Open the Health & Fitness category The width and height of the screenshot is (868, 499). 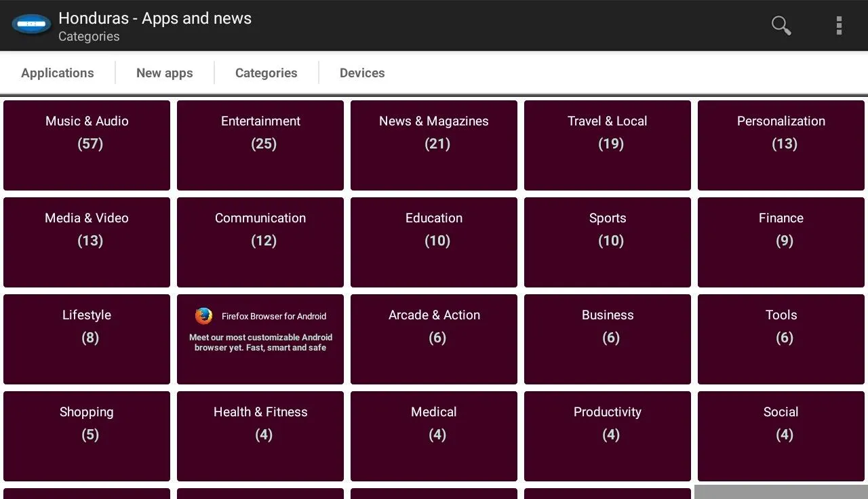pyautogui.click(x=260, y=436)
